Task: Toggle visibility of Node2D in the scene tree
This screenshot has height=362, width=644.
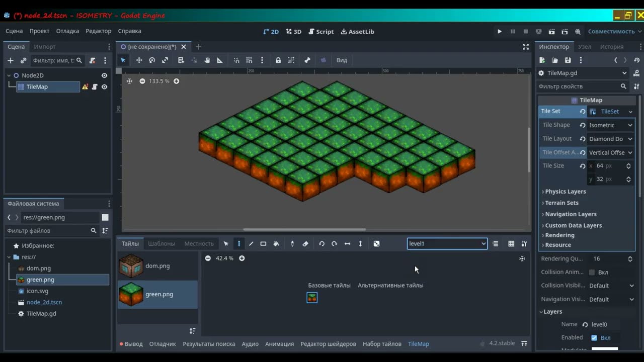Action: point(104,75)
